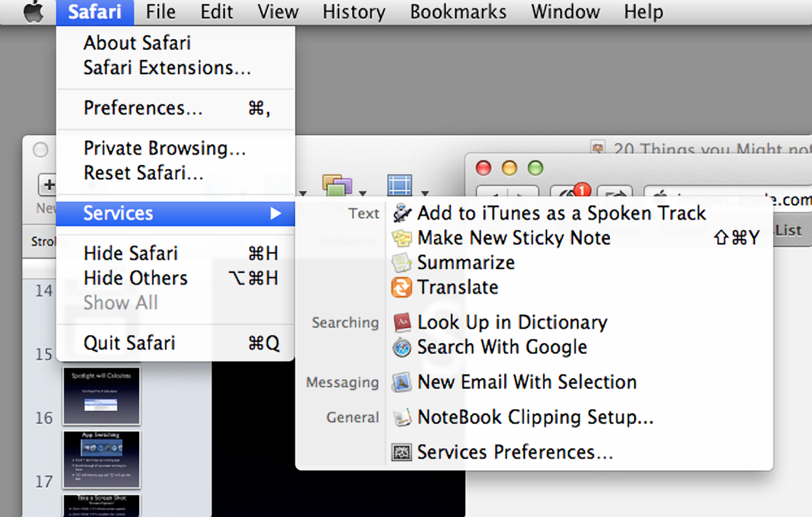Select Make New Sticky Note
The image size is (812, 517).
(x=579, y=238)
